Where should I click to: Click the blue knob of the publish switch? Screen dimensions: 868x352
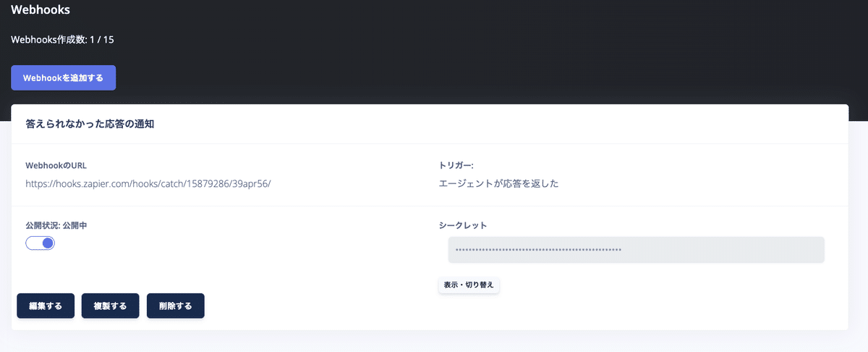(48, 243)
